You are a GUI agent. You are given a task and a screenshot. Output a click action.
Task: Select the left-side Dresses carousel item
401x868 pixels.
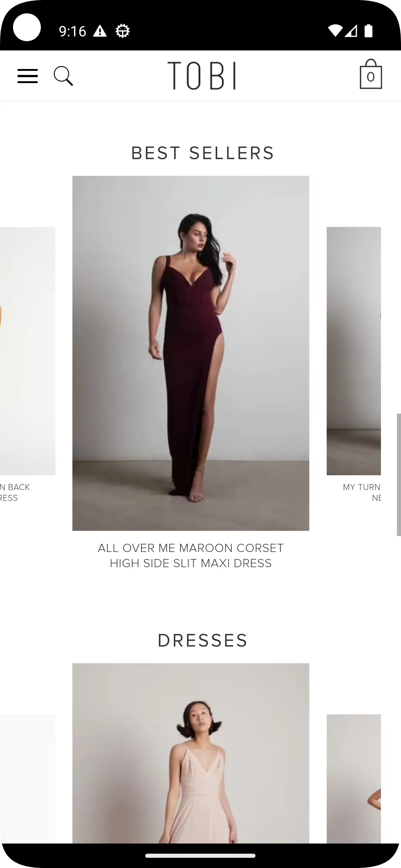click(27, 779)
